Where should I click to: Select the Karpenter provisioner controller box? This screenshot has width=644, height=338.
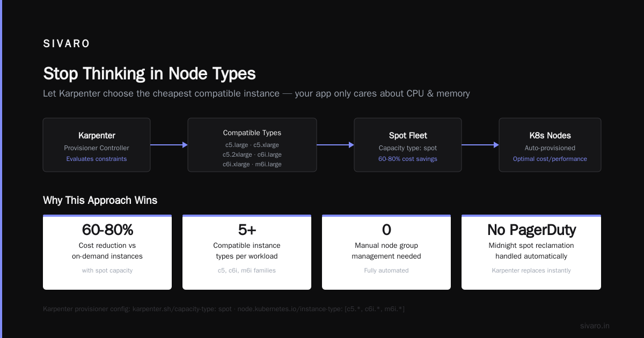pyautogui.click(x=97, y=145)
